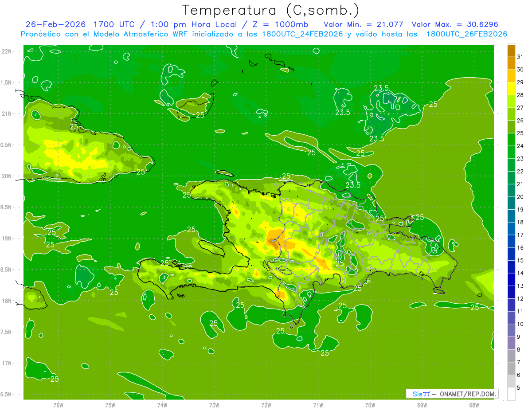Pick the legend color between 12 and 13
Image resolution: width=532 pixels, height=411 pixels.
[x=511, y=293]
